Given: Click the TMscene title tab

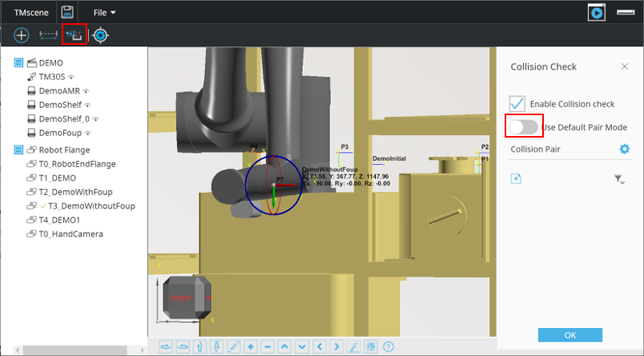Looking at the screenshot, I should [29, 13].
